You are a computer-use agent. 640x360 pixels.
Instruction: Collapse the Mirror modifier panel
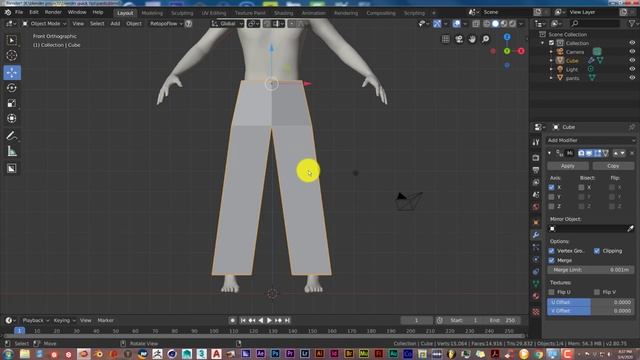549,153
